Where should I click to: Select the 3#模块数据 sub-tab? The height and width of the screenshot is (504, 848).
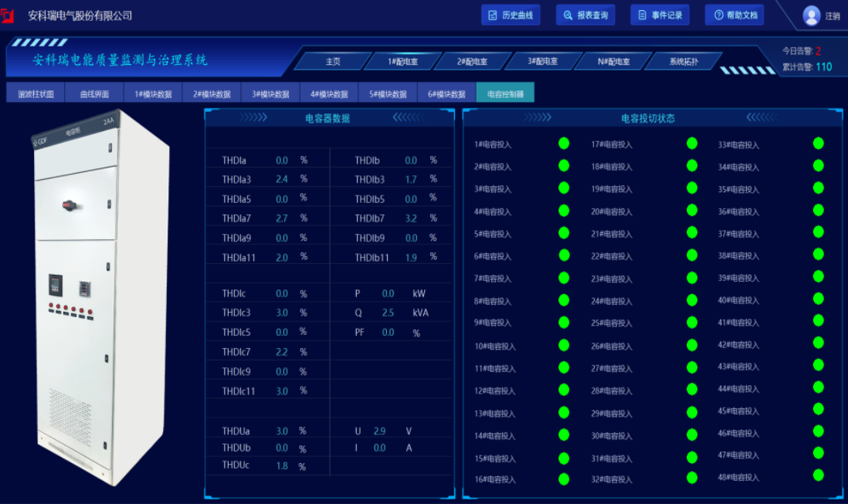click(x=270, y=93)
